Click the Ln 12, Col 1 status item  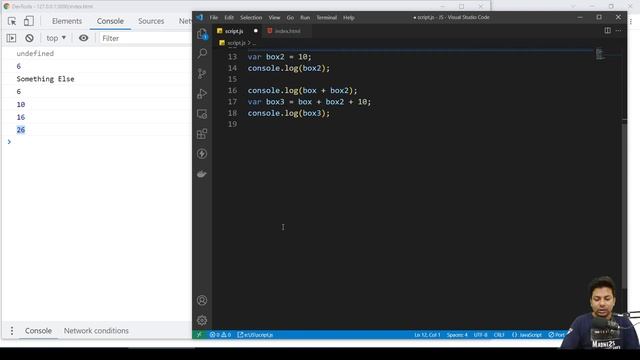click(427, 335)
